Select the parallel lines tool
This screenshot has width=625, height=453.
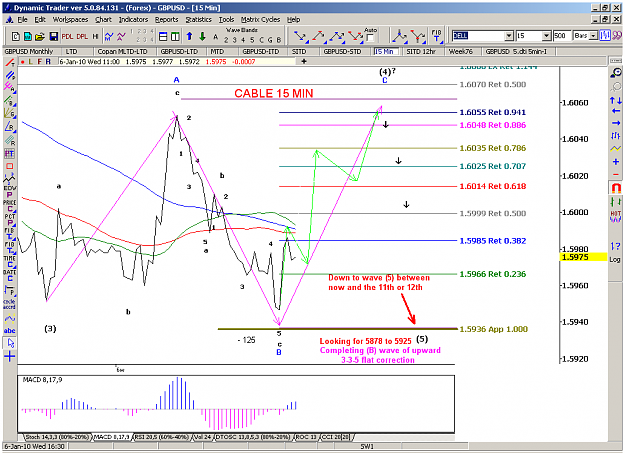pos(10,75)
